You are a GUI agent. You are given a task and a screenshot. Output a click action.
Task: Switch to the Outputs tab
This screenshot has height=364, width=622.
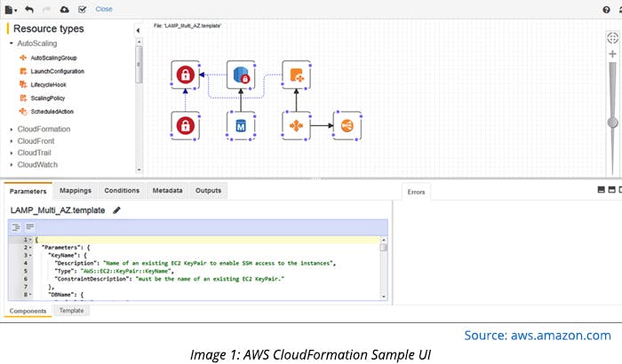pyautogui.click(x=208, y=191)
